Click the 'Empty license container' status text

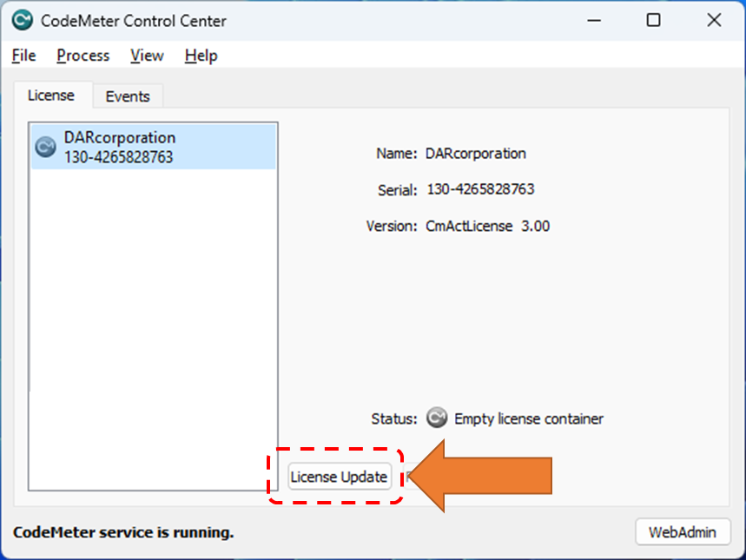pos(529,418)
